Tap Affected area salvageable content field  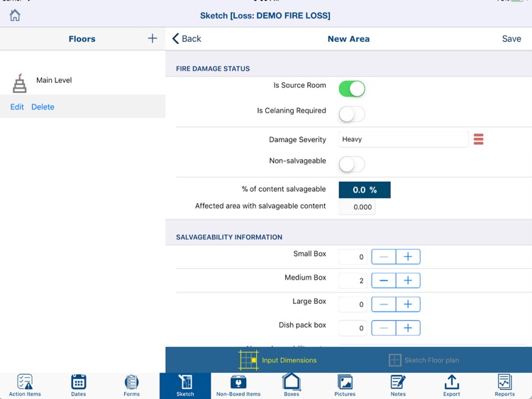357,207
